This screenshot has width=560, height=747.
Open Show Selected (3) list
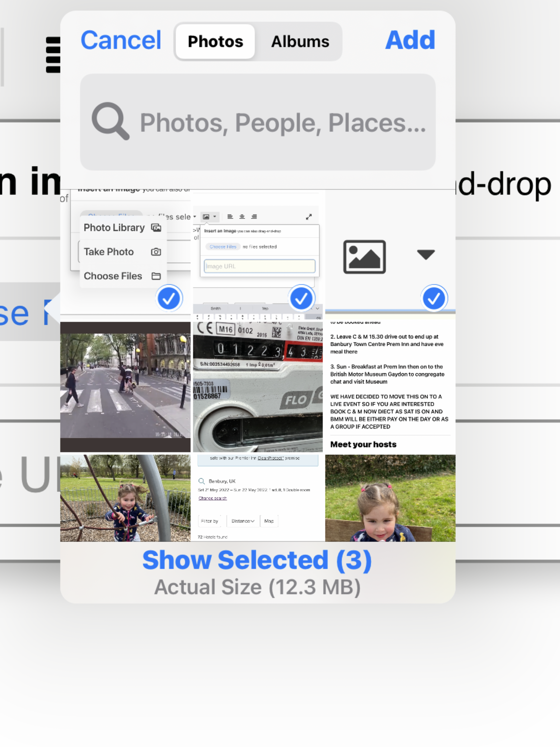click(x=257, y=560)
